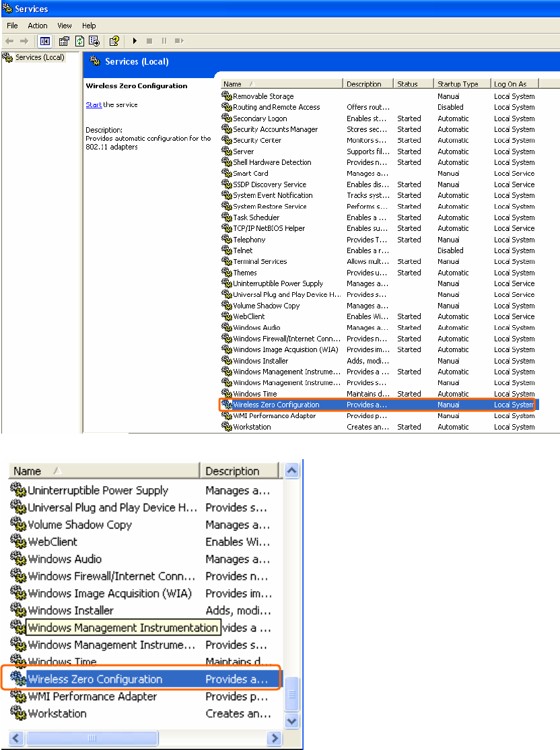
Task: Click the gear icon beside Terminal Services
Action: [x=227, y=261]
